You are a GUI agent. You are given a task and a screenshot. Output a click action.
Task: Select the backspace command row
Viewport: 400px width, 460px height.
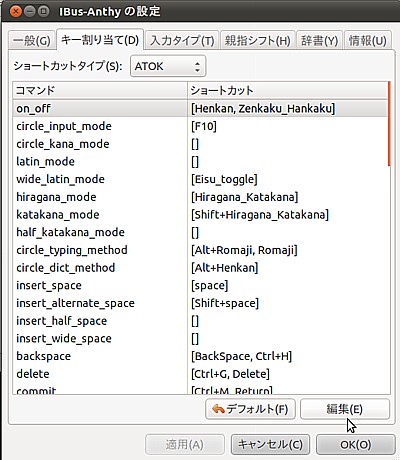click(x=200, y=356)
